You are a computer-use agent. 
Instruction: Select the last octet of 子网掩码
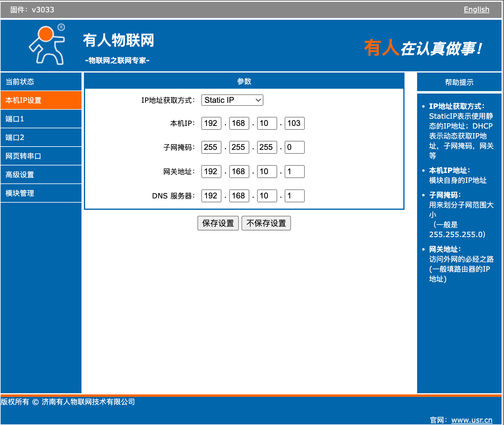click(294, 147)
